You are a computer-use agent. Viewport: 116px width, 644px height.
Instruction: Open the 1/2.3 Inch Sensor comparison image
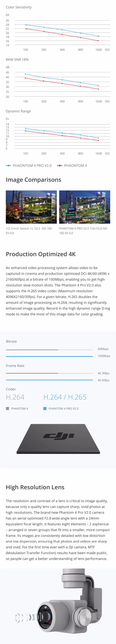pos(31,207)
